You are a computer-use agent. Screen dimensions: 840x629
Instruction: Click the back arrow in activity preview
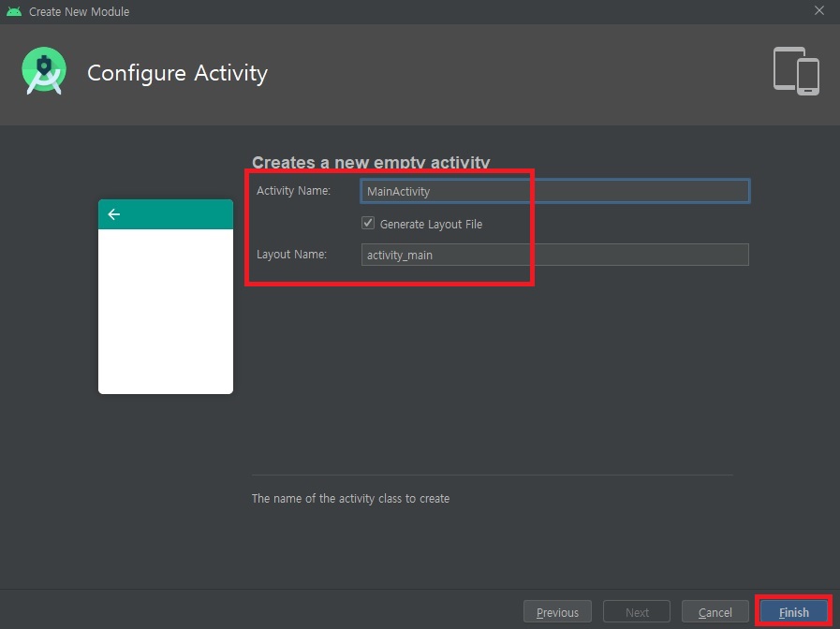[113, 214]
